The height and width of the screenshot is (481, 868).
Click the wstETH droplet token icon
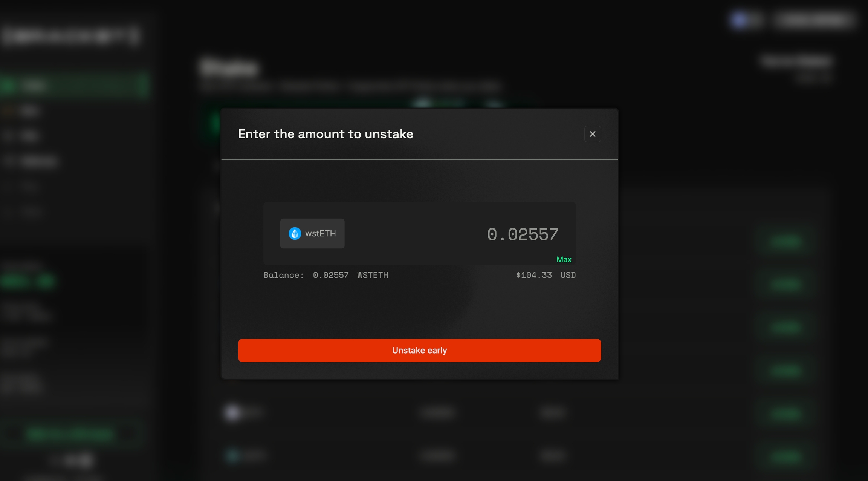click(295, 233)
